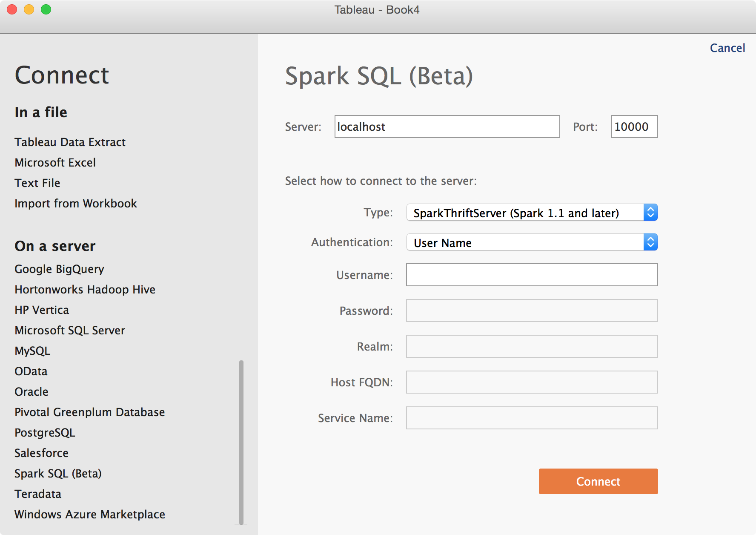Pick Hortonworks Hadoop Hive connector
This screenshot has width=756, height=535.
[85, 289]
